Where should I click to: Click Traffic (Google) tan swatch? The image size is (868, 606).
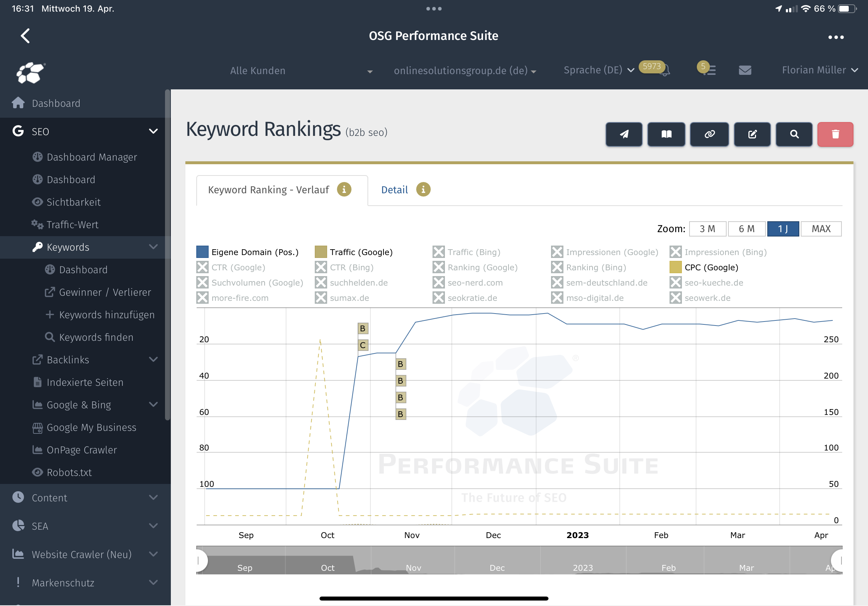pos(321,252)
